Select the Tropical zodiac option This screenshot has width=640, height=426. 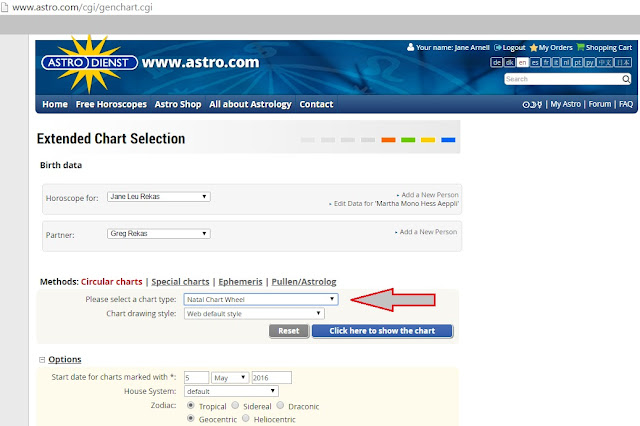[191, 406]
